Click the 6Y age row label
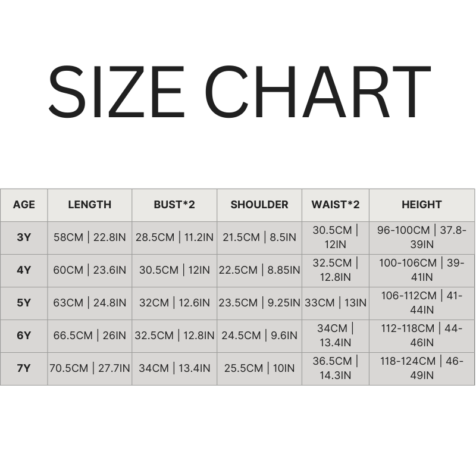Screen dimensions: 476x476 click(24, 336)
